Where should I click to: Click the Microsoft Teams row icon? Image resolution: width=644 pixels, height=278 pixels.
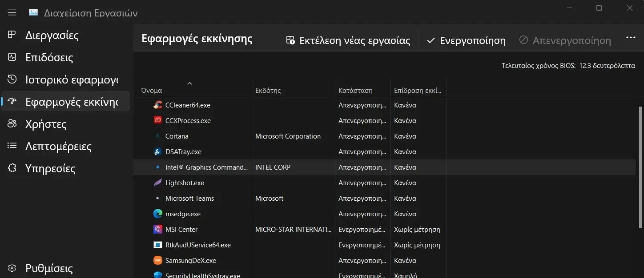(x=157, y=199)
